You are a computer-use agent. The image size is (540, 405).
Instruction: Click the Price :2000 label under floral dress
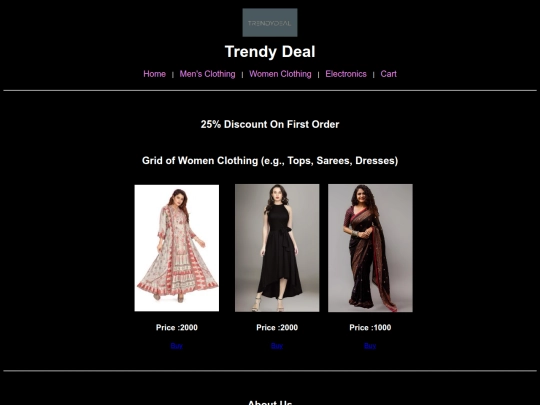177,327
